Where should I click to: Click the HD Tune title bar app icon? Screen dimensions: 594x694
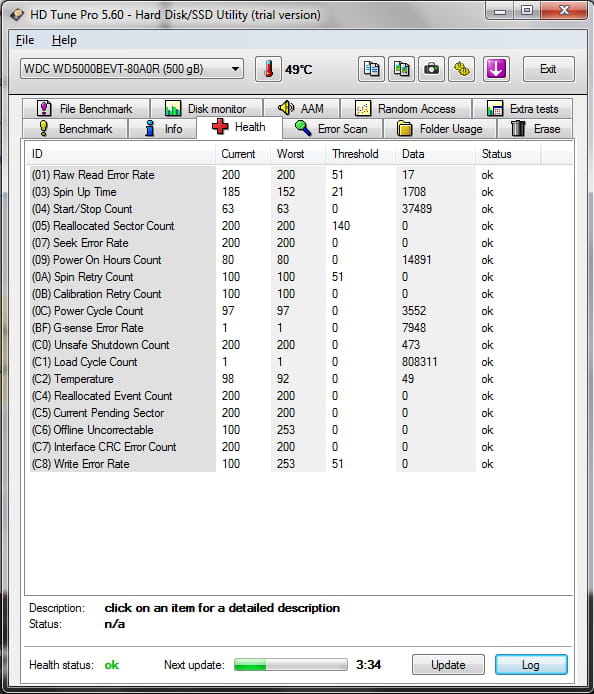(17, 15)
